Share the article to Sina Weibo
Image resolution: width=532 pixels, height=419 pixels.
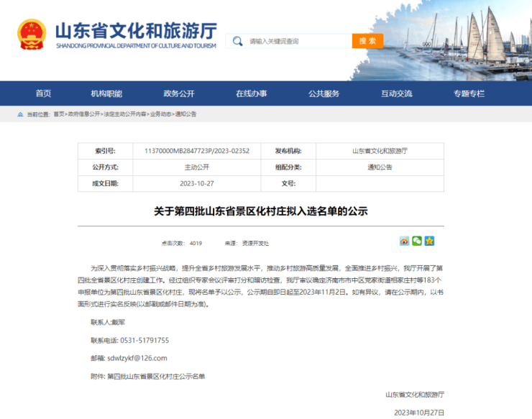click(405, 241)
